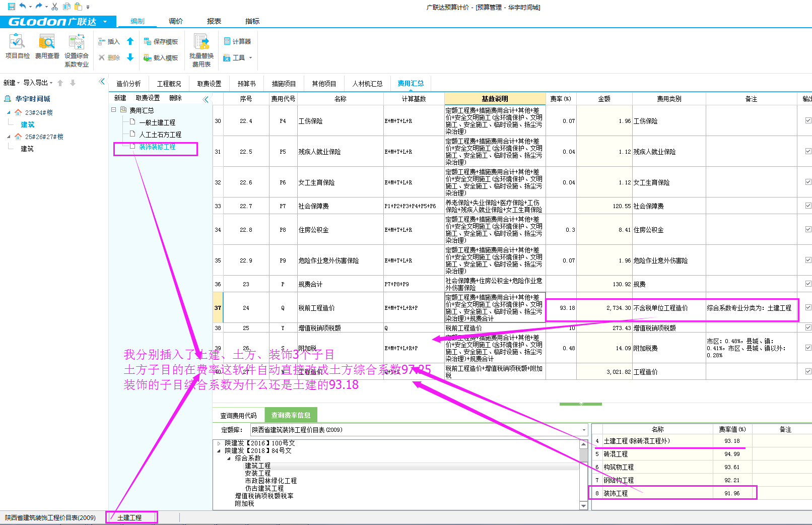
Task: Click 新建 in fee summary panel
Action: [x=120, y=98]
